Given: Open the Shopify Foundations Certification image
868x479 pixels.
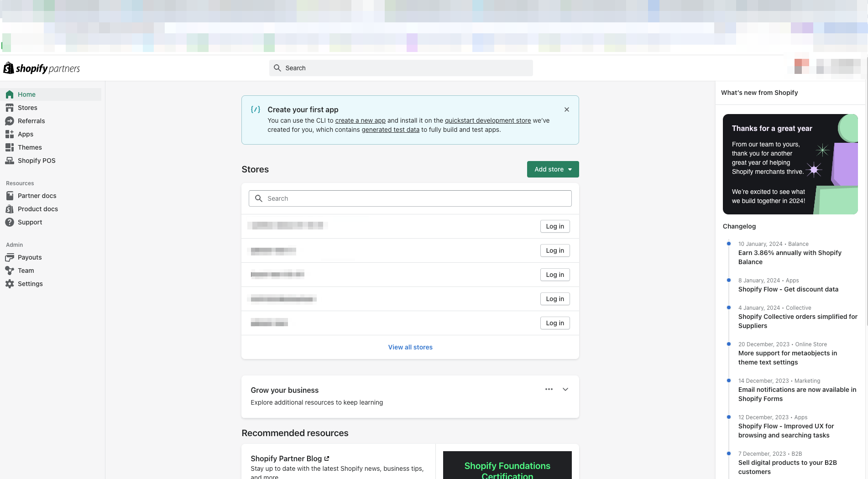Looking at the screenshot, I should click(507, 465).
